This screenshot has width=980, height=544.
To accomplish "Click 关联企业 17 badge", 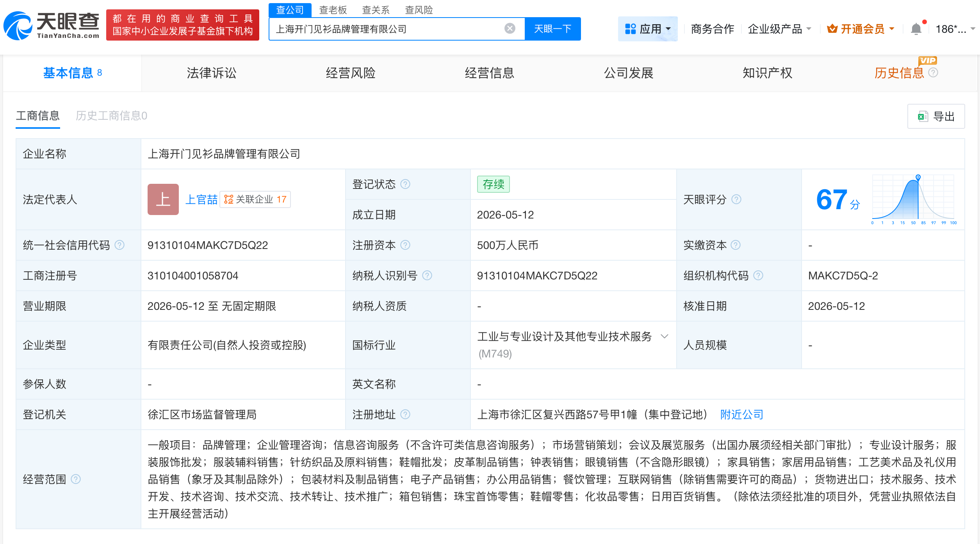I will [255, 199].
